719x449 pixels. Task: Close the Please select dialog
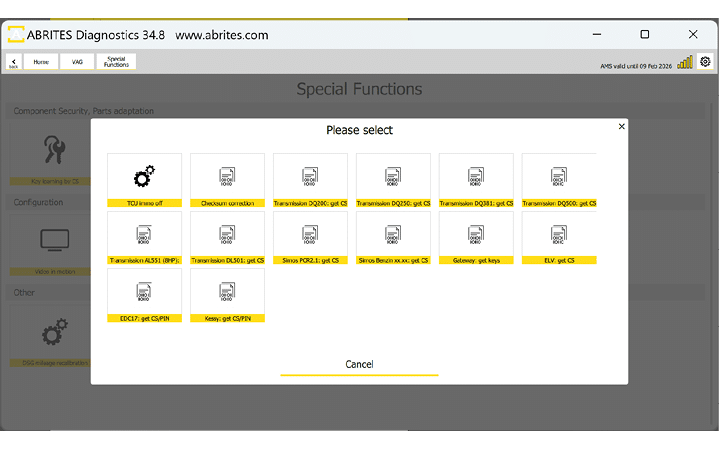pyautogui.click(x=621, y=127)
